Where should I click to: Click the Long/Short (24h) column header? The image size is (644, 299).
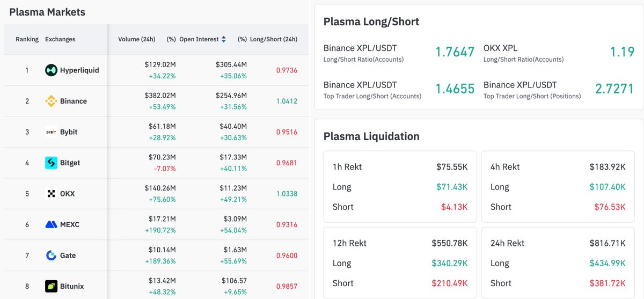click(274, 39)
